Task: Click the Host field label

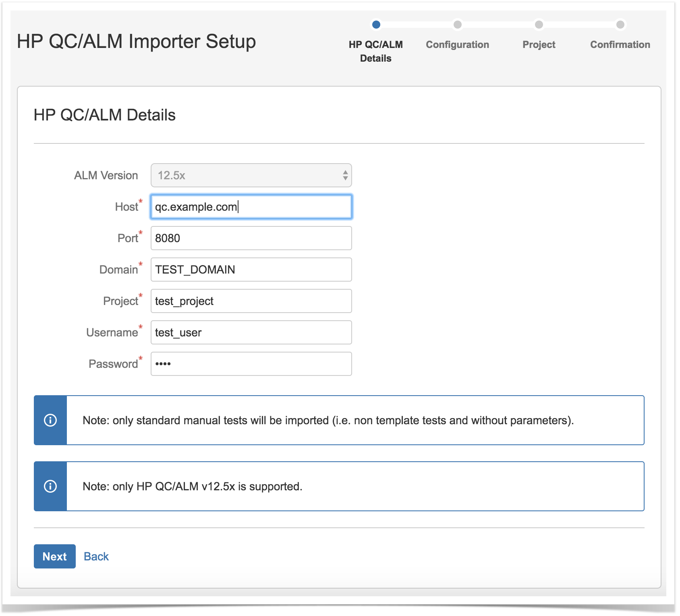Action: pos(126,207)
